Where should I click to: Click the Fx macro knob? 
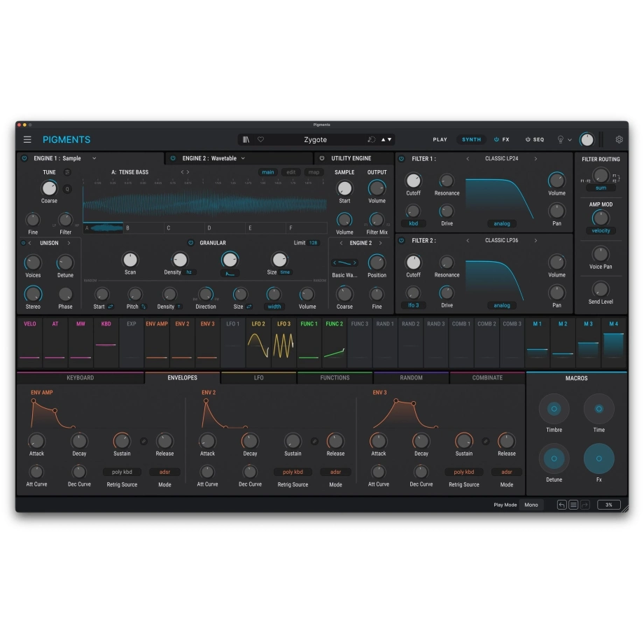pos(598,458)
